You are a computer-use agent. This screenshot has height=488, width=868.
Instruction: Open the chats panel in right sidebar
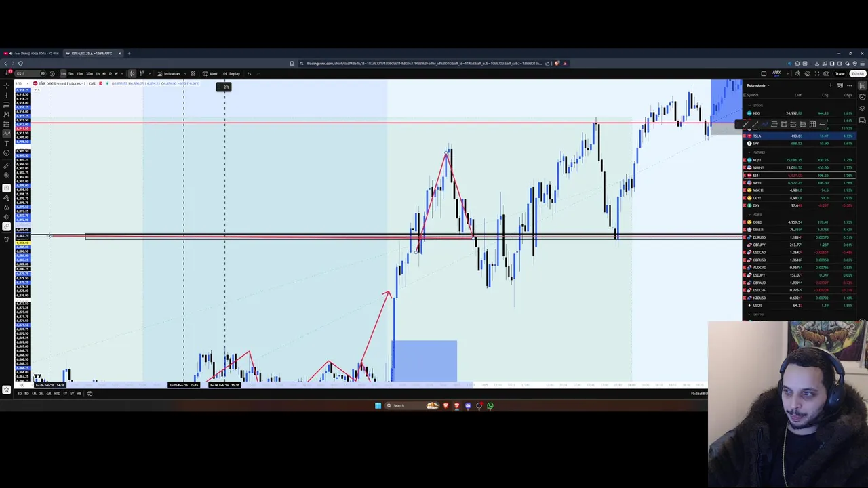coord(863,120)
